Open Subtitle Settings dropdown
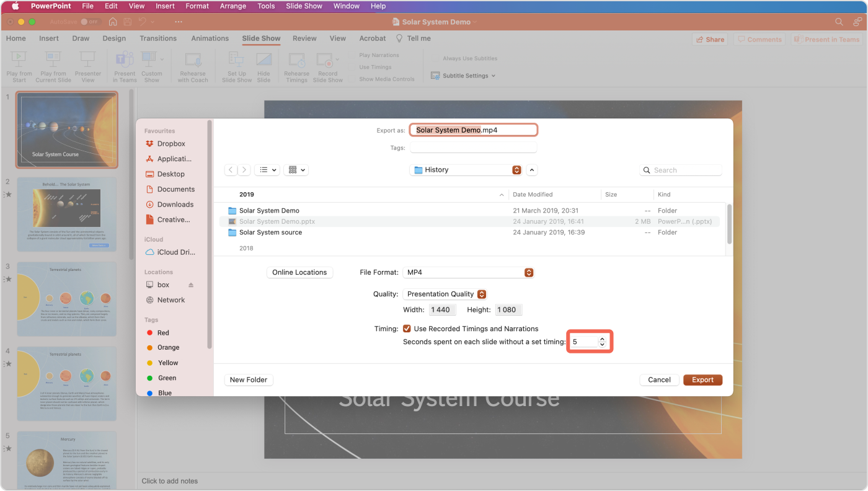 [x=464, y=76]
